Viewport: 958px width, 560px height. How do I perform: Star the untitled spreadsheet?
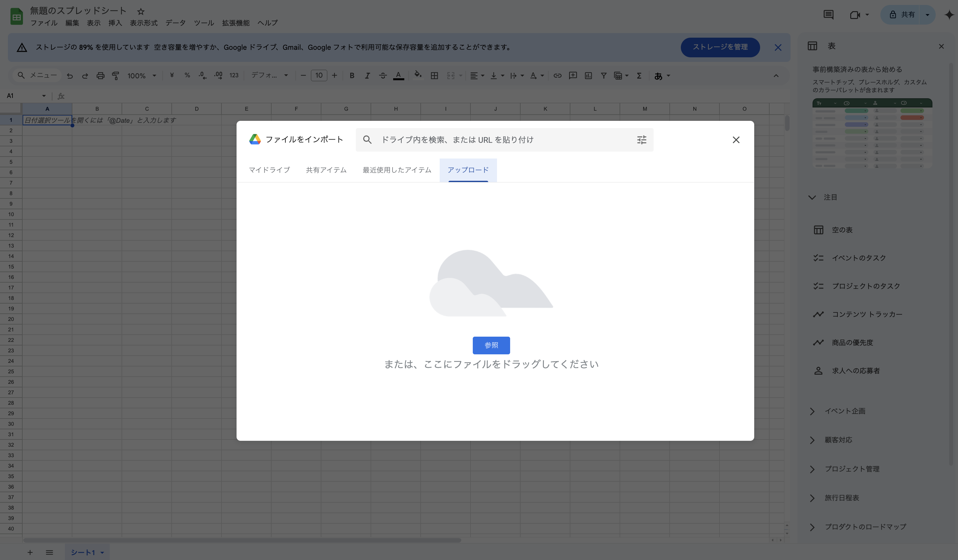click(141, 11)
